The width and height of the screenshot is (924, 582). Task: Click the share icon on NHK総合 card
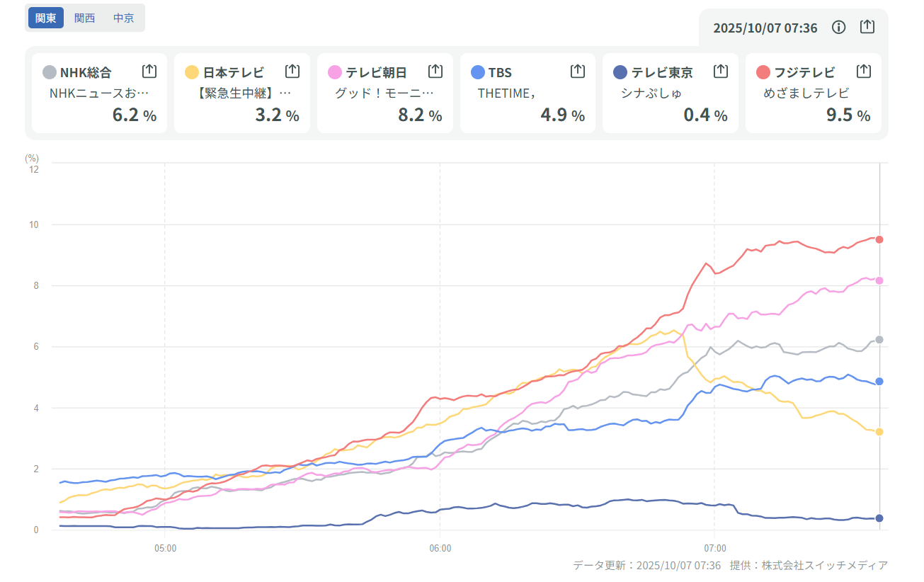pos(149,72)
